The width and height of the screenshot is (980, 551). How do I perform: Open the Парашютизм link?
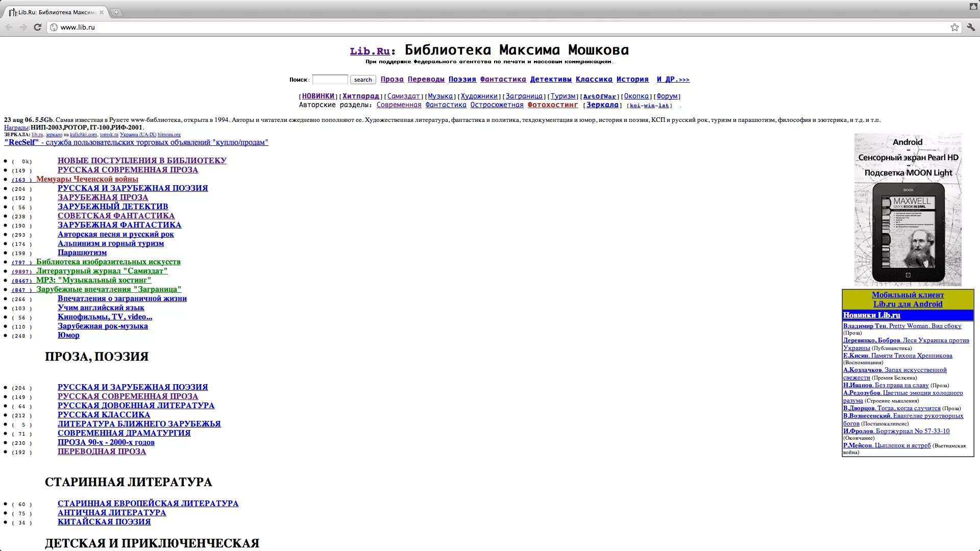[x=82, y=253]
